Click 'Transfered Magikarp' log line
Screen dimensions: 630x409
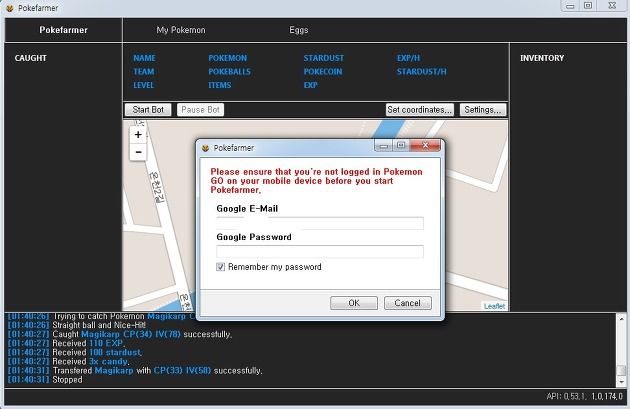coord(135,370)
